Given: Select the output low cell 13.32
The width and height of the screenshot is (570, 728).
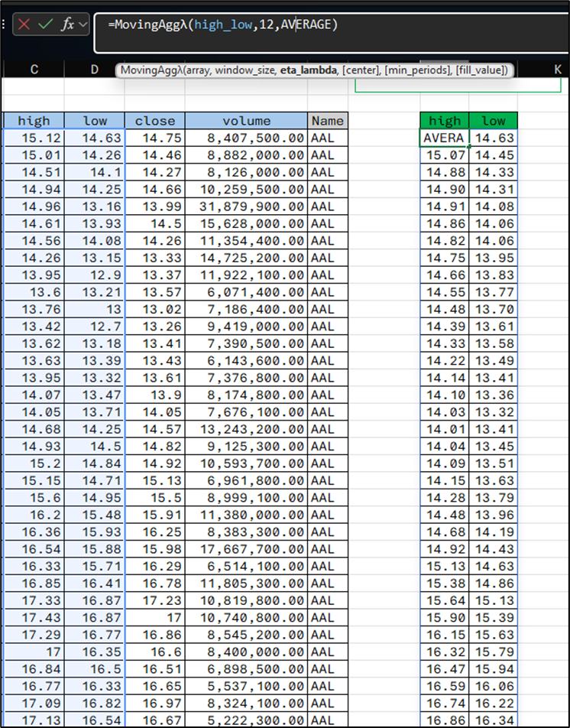Looking at the screenshot, I should [493, 412].
